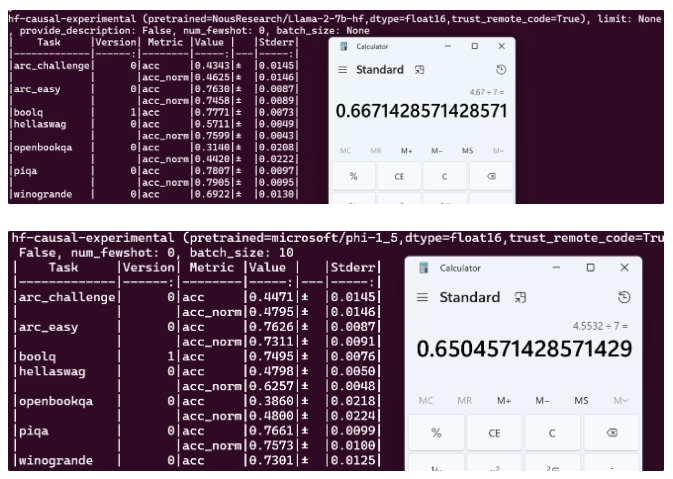This screenshot has height=479, width=673.
Task: Click CE in the 4.5532 ÷ 7 calculator
Action: pos(494,433)
